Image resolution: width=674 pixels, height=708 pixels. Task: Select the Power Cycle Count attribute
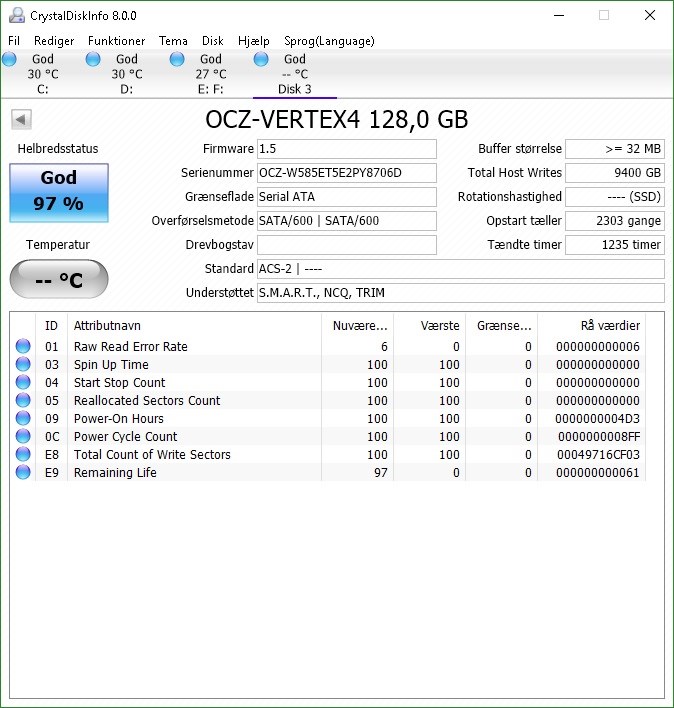click(x=126, y=437)
